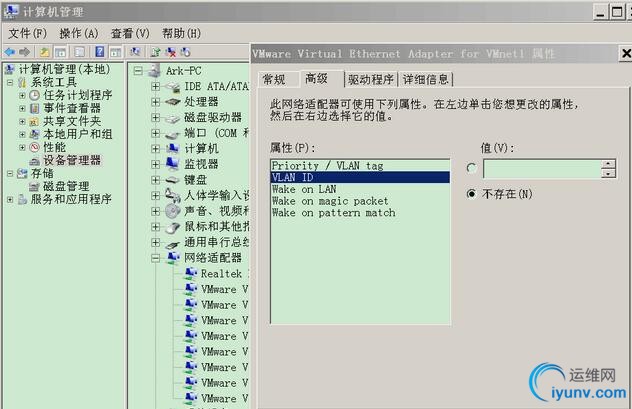Select 端口 (COM) device category
The height and width of the screenshot is (409, 632).
pyautogui.click(x=217, y=133)
